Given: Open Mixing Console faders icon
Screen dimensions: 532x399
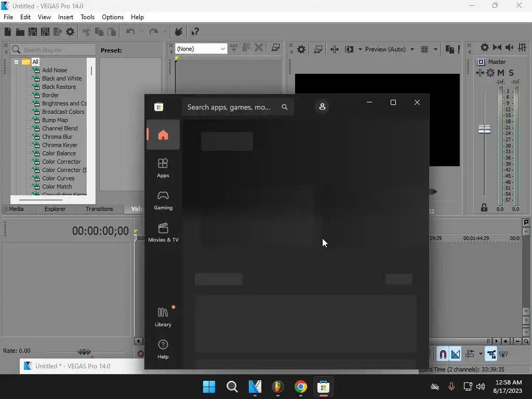Looking at the screenshot, I should pos(522,47).
